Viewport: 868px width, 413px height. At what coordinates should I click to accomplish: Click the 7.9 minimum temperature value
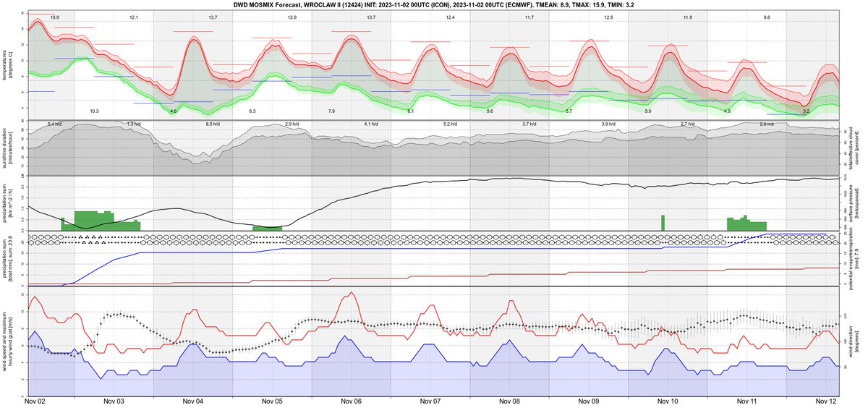tap(331, 111)
